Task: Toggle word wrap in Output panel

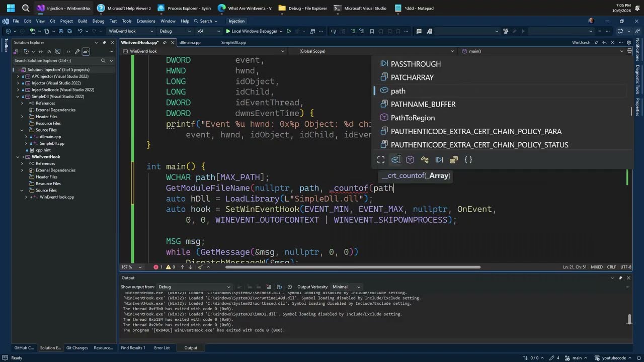Action: pyautogui.click(x=279, y=287)
